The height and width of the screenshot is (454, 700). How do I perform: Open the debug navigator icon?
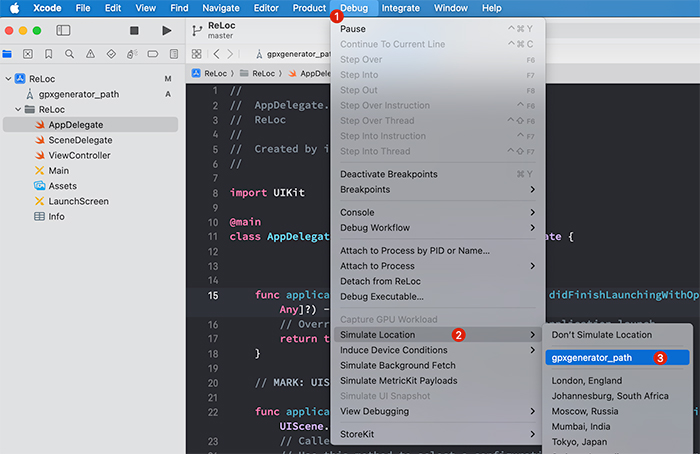click(x=132, y=54)
